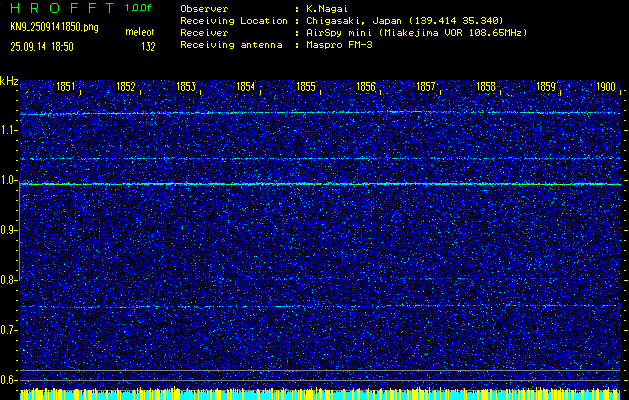Click frequency axis label 1.1

[8, 130]
